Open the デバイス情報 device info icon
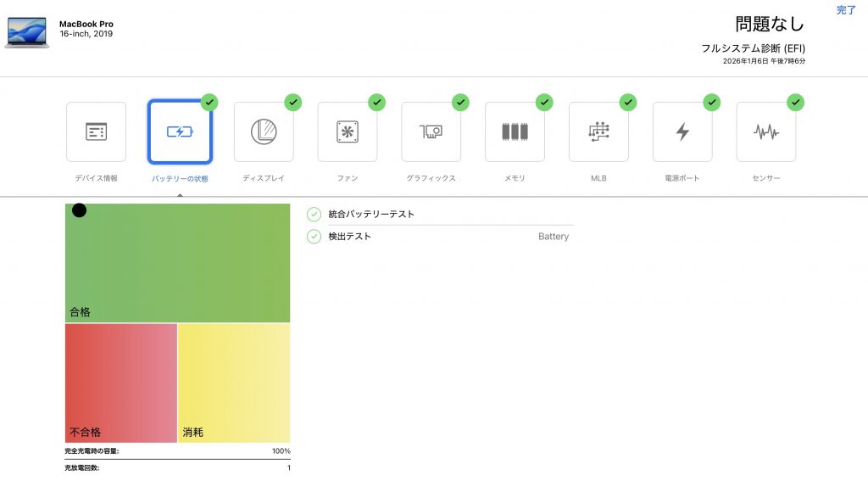This screenshot has height=481, width=868. (x=96, y=131)
